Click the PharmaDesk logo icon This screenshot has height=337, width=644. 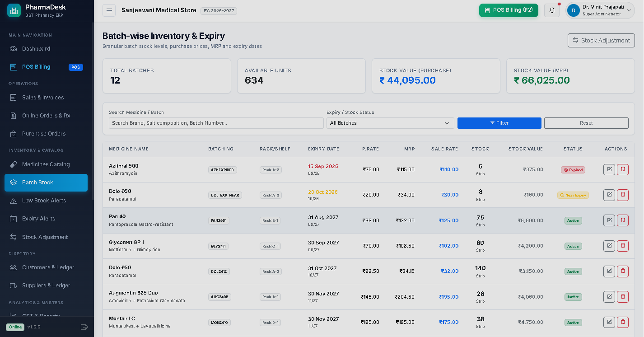click(x=14, y=10)
